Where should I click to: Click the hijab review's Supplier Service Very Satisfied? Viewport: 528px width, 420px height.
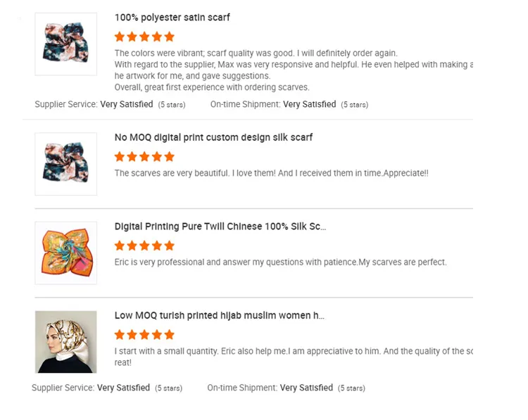tap(123, 388)
